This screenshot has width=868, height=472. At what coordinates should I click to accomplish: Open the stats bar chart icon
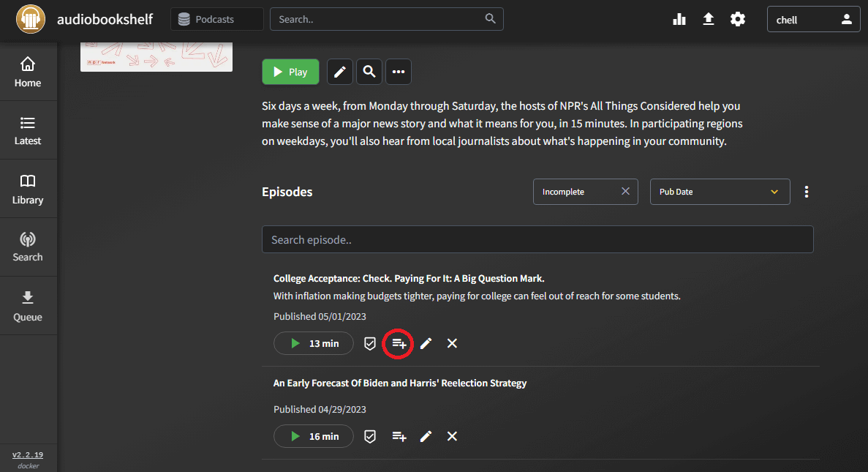679,19
